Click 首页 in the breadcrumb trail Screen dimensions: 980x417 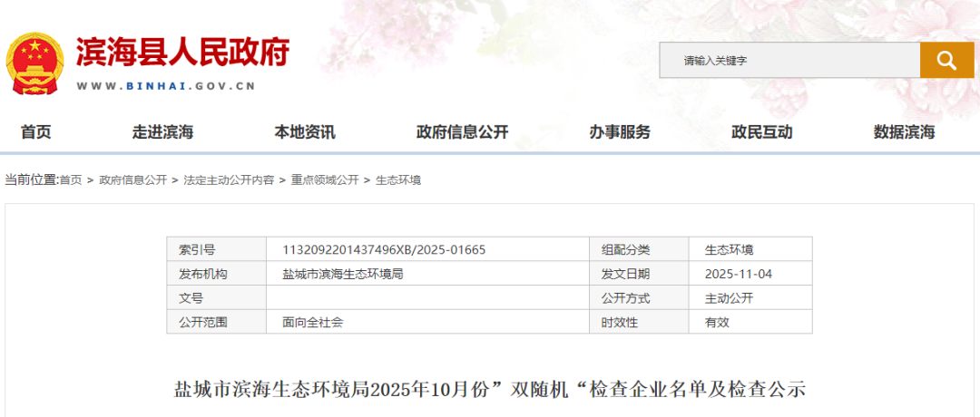tap(71, 180)
